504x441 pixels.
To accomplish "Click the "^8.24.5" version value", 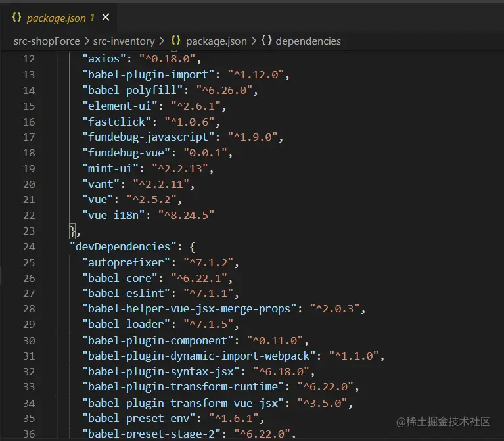I will 186,215.
